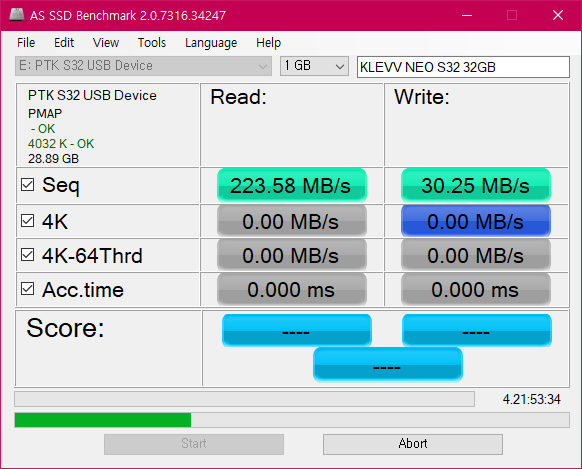Open the Tools menu

tap(152, 43)
